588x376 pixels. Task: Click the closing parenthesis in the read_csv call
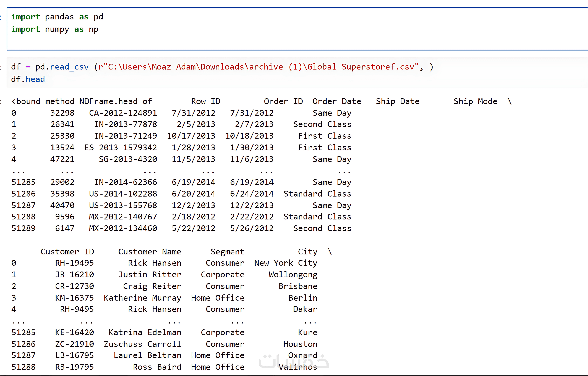(x=431, y=67)
